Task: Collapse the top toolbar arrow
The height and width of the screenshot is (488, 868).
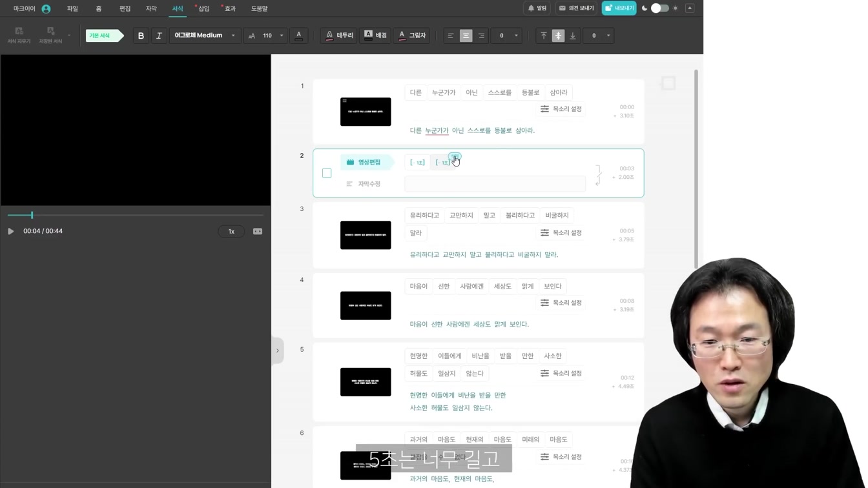Action: [x=690, y=8]
